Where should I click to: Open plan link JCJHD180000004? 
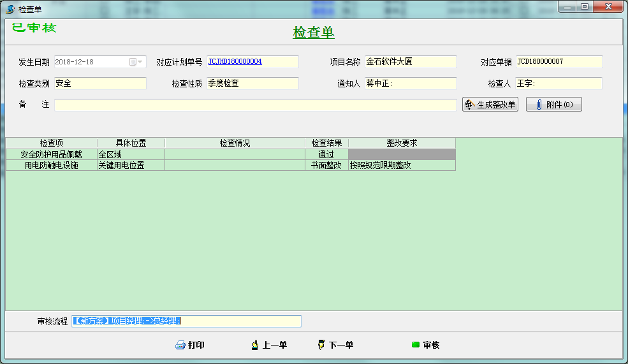click(x=235, y=61)
